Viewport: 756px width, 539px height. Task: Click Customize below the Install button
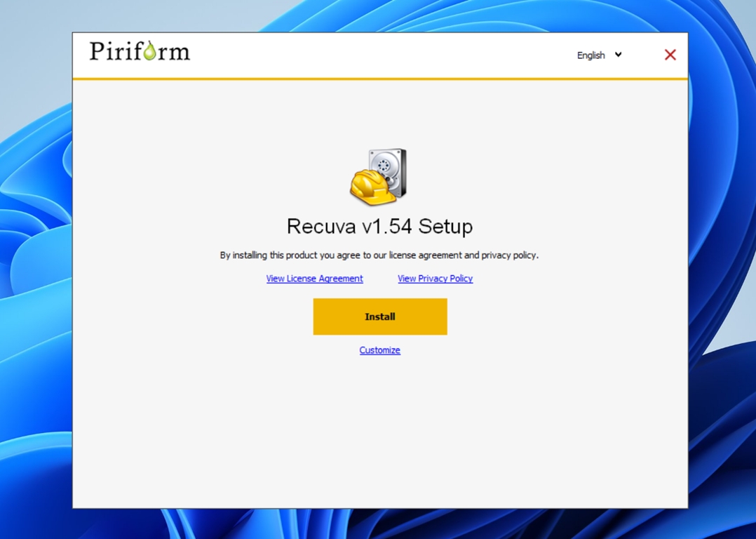[379, 350]
